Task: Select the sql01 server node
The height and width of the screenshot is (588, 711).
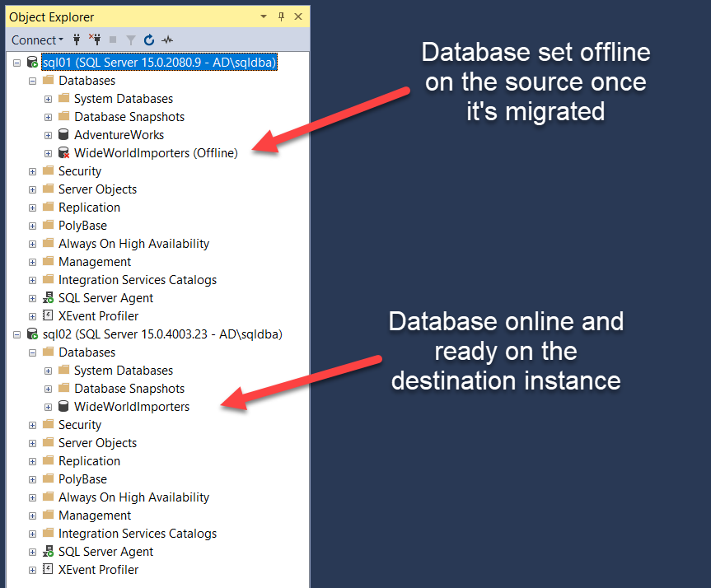Action: (159, 62)
